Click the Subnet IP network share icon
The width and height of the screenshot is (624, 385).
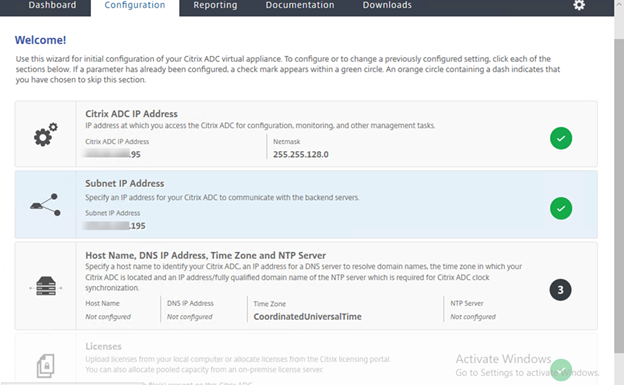tap(45, 205)
